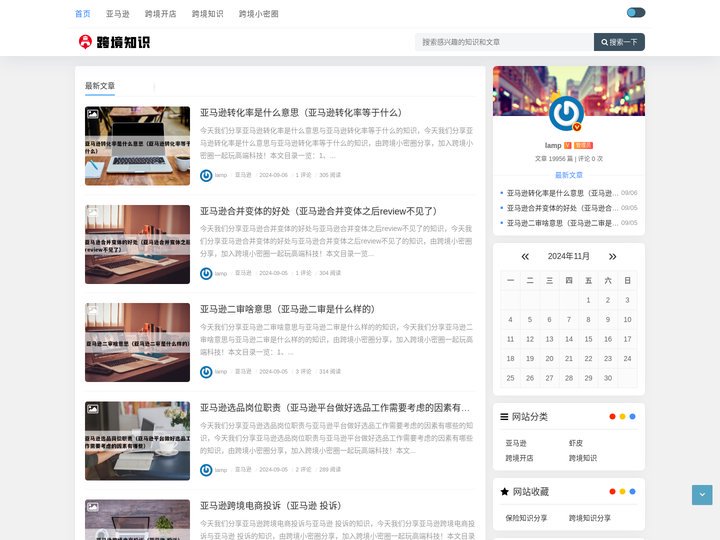The height and width of the screenshot is (540, 720).
Task: Select calendar date 30
Action: [608, 378]
